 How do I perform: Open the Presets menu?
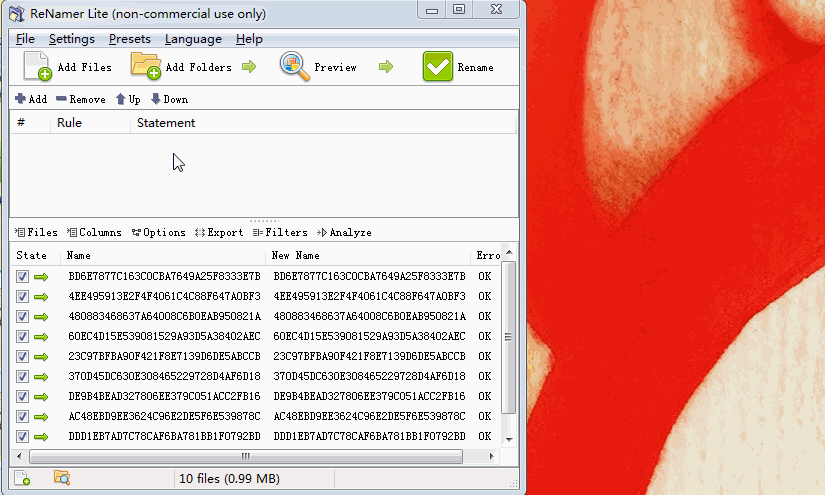tap(129, 39)
